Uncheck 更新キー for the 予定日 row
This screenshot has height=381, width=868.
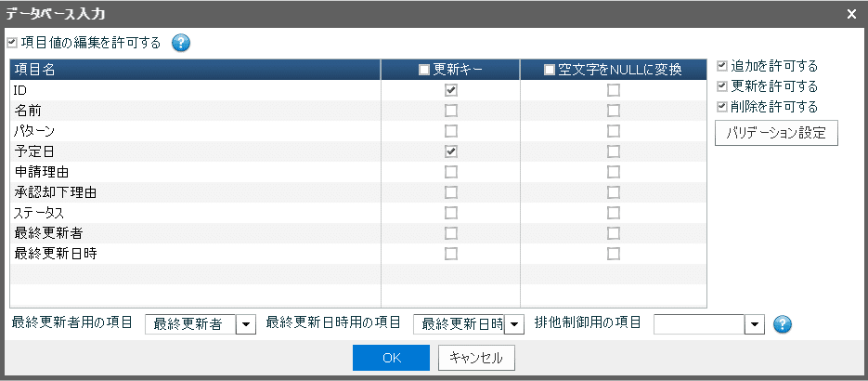pyautogui.click(x=451, y=151)
